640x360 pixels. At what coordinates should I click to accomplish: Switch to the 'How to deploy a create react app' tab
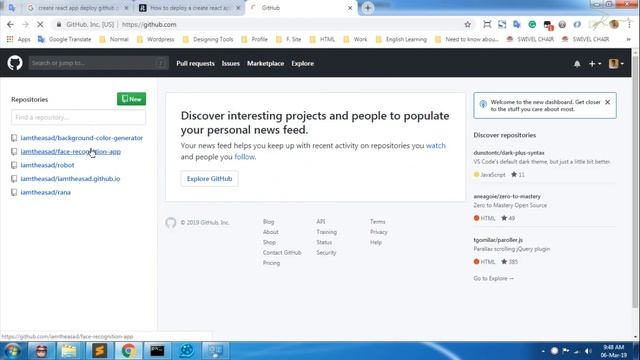pyautogui.click(x=189, y=8)
